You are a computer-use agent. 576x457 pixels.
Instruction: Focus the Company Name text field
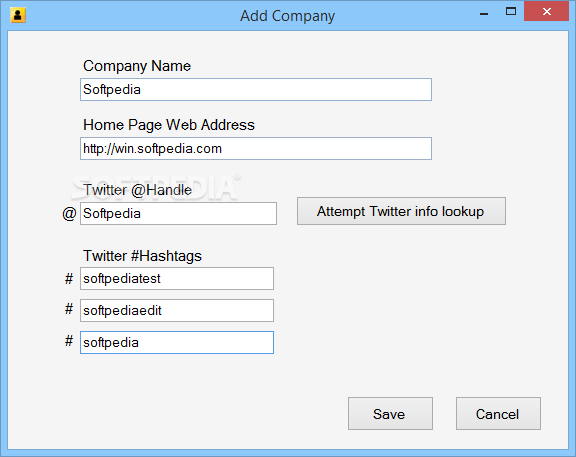[256, 89]
